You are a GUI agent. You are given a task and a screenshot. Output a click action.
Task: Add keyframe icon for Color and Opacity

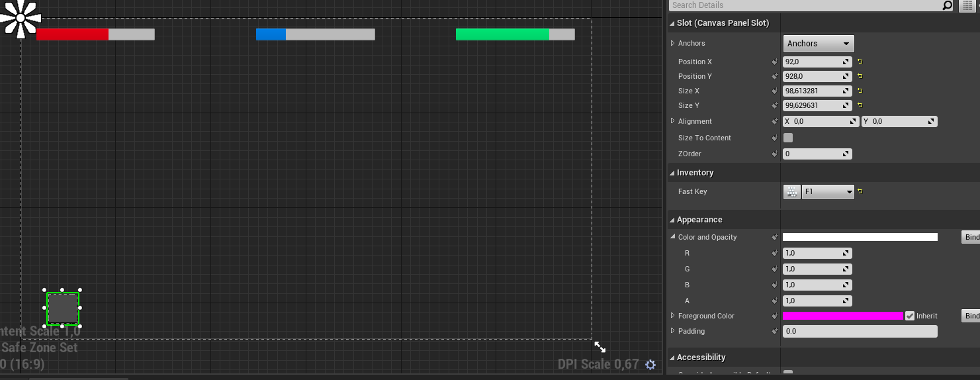(775, 237)
